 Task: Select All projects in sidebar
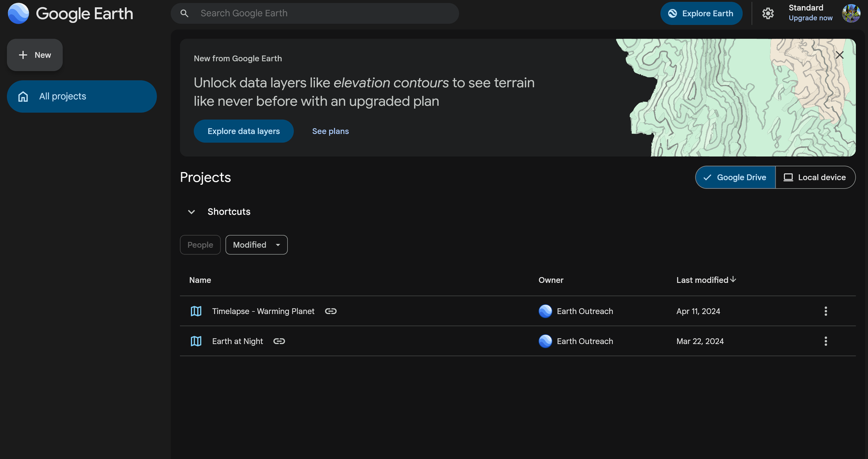click(82, 96)
